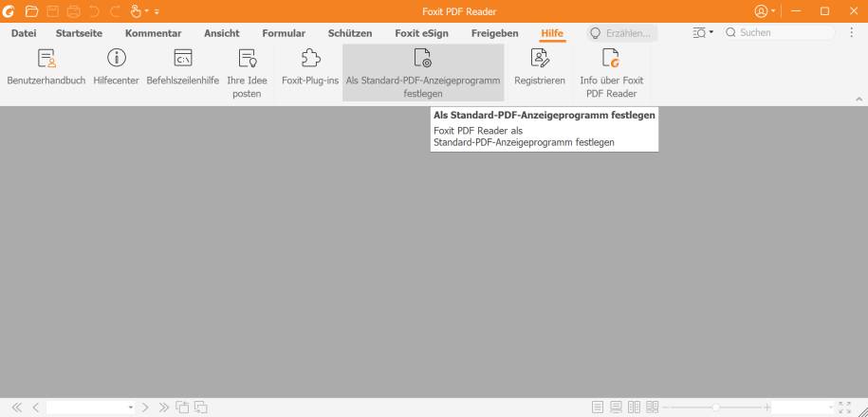Screen dimensions: 868x417
Task: Click the save icon in quick access toolbar
Action: [x=52, y=11]
